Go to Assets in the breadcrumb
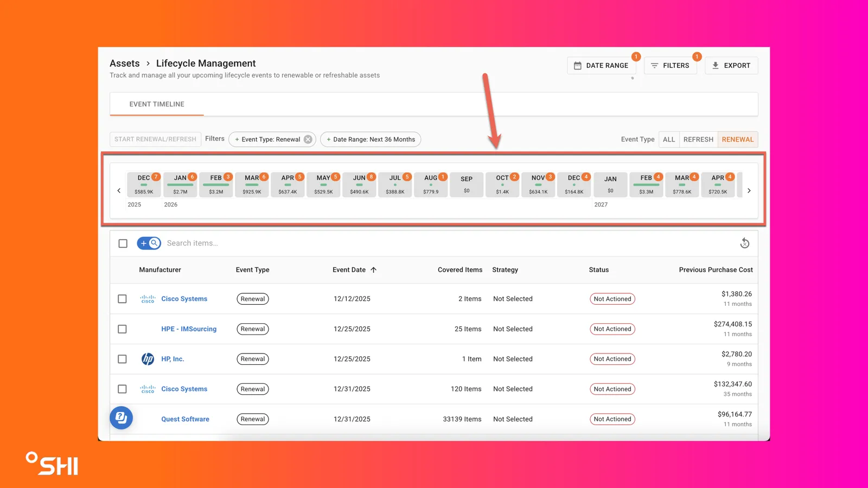Image resolution: width=868 pixels, height=488 pixels. click(x=125, y=63)
